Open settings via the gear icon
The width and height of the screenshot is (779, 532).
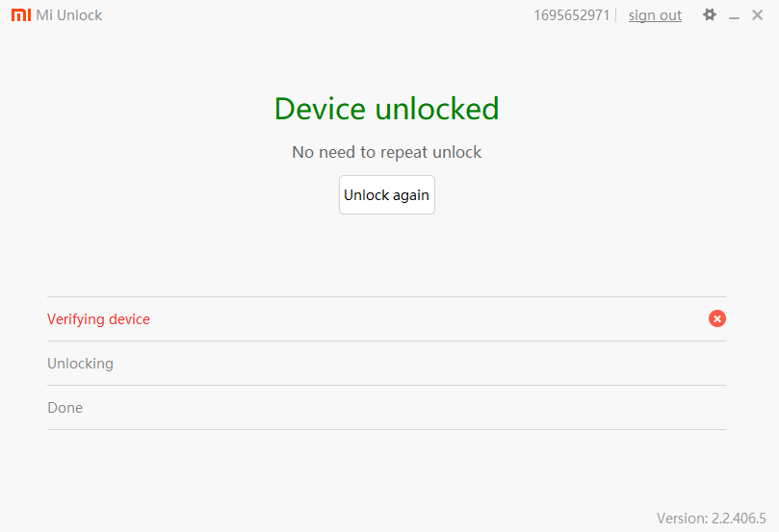click(710, 15)
